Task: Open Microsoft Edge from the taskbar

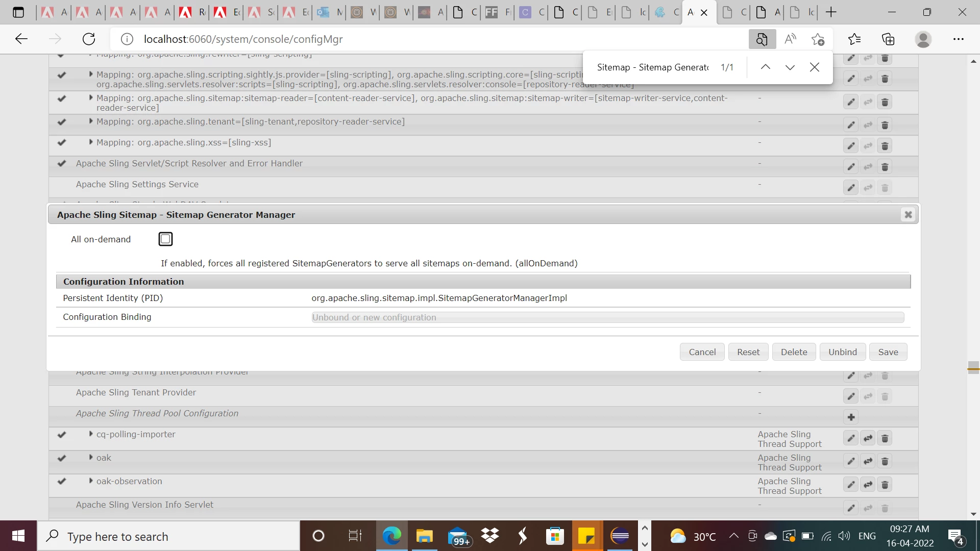Action: 391,536
